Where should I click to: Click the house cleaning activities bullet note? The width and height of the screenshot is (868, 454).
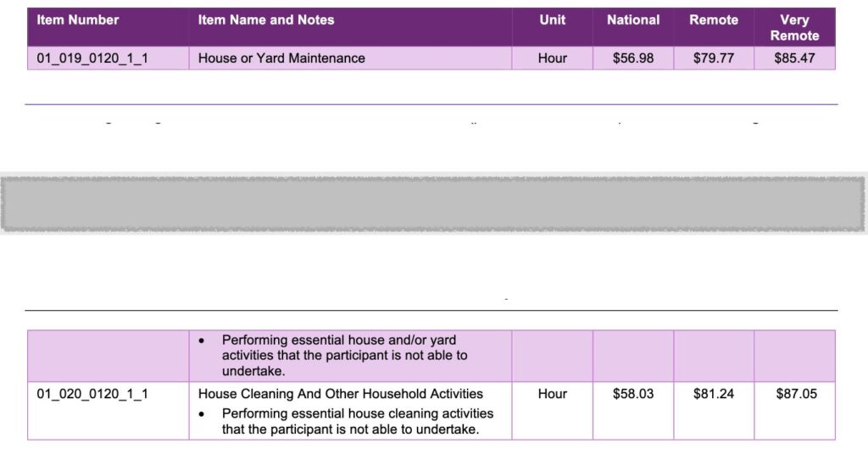point(356,421)
